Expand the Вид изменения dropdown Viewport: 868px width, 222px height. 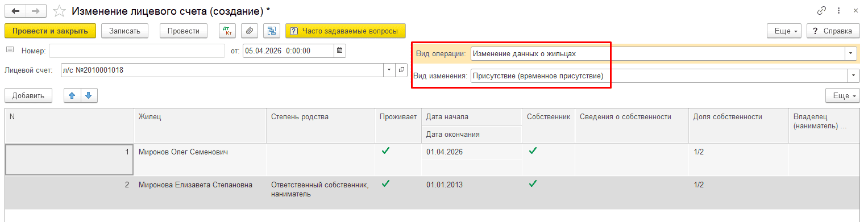click(854, 76)
